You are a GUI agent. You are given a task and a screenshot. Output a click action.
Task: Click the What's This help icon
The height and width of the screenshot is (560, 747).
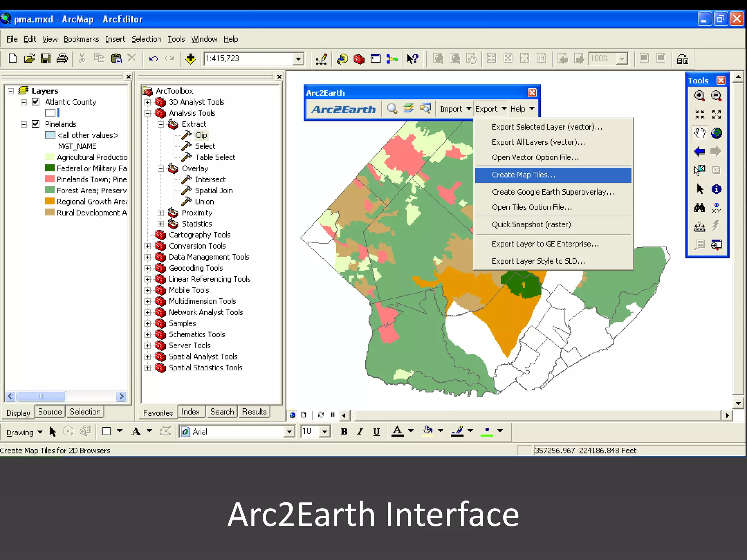click(x=413, y=59)
